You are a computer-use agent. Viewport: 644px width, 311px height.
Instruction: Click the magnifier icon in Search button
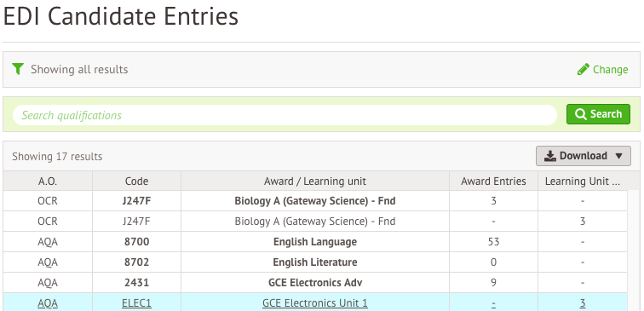pyautogui.click(x=580, y=114)
